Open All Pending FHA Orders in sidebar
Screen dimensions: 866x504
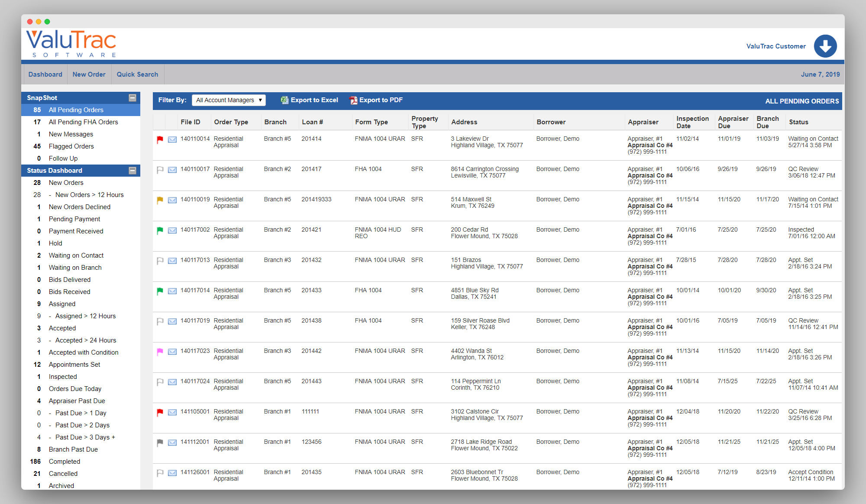[x=83, y=122]
